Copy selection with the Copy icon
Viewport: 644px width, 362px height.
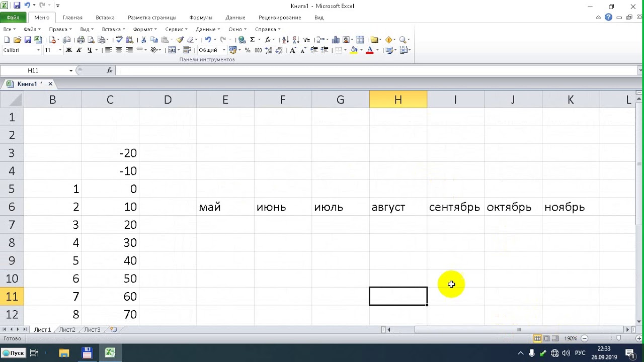(154, 40)
